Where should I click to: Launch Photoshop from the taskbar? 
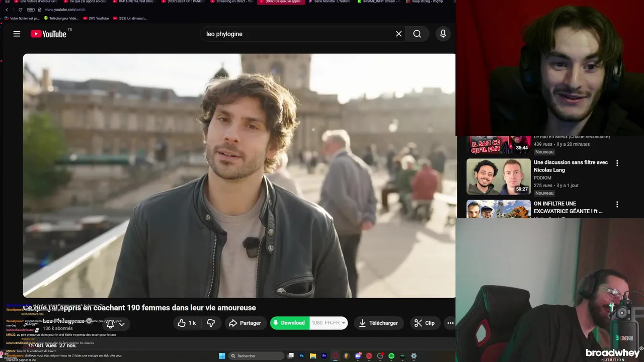(302, 356)
